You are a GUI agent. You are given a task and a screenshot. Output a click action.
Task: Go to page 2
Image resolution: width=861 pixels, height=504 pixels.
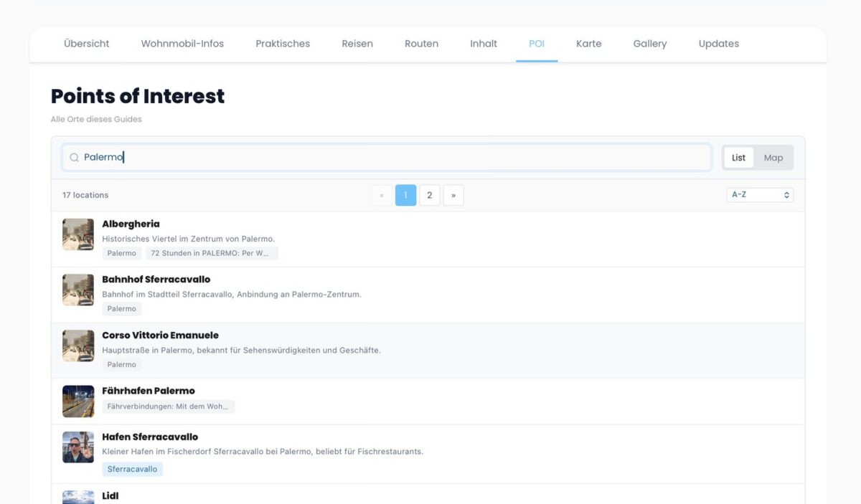tap(429, 195)
